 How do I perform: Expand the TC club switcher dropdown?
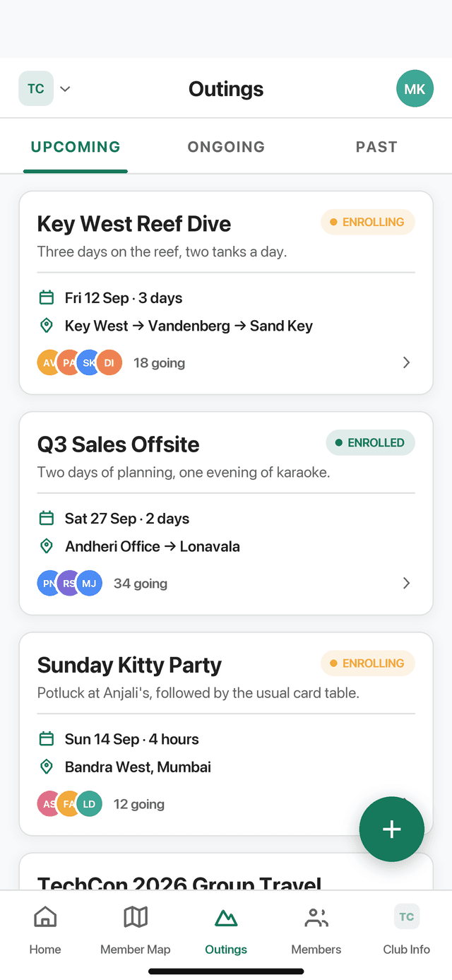click(x=45, y=88)
